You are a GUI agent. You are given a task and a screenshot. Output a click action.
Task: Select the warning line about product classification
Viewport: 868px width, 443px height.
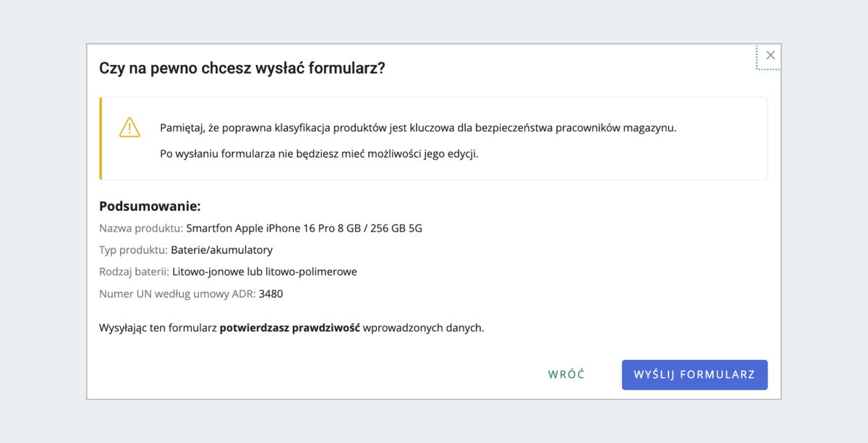(x=418, y=128)
